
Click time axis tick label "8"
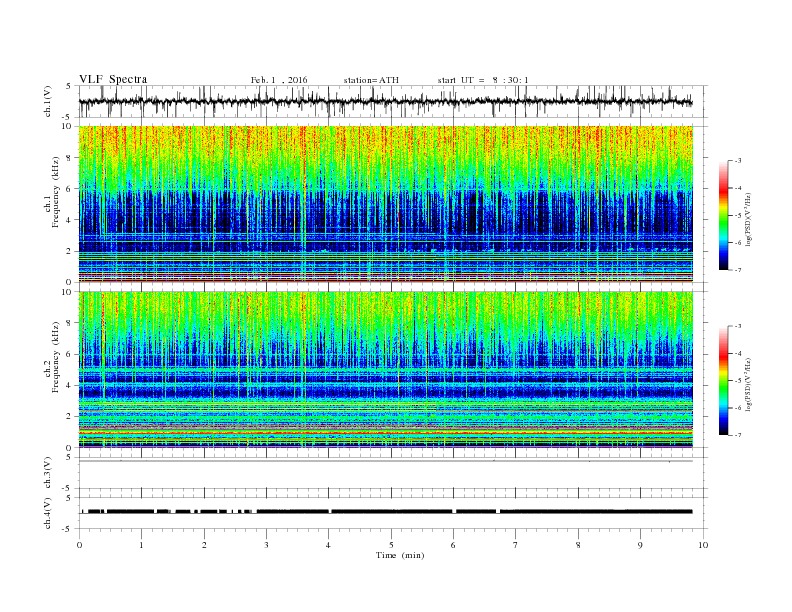pyautogui.click(x=578, y=545)
